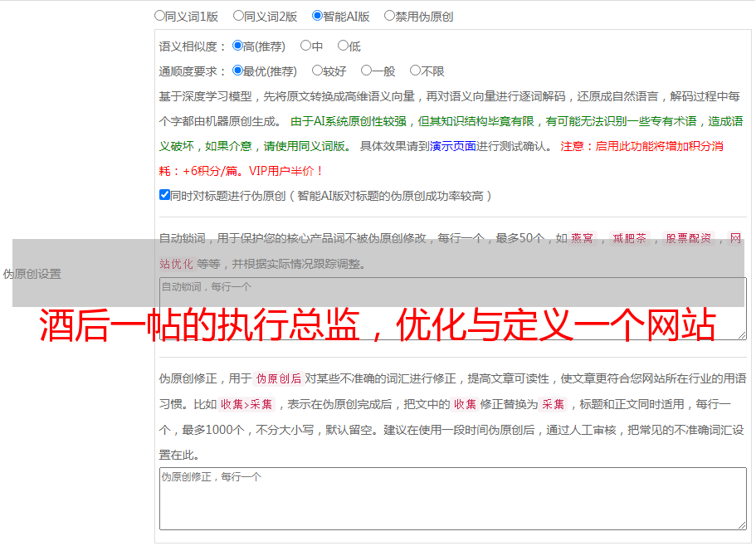Click the 伪原创设置 label
This screenshot has height=546, width=756.
pyautogui.click(x=32, y=274)
